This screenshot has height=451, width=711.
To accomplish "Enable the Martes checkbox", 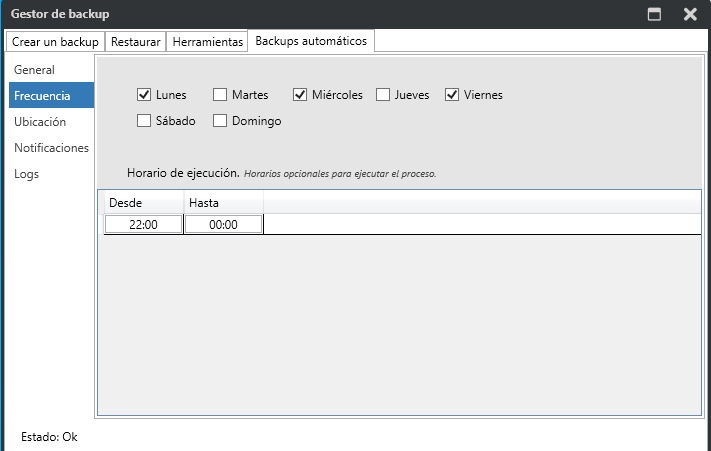I will coord(220,95).
